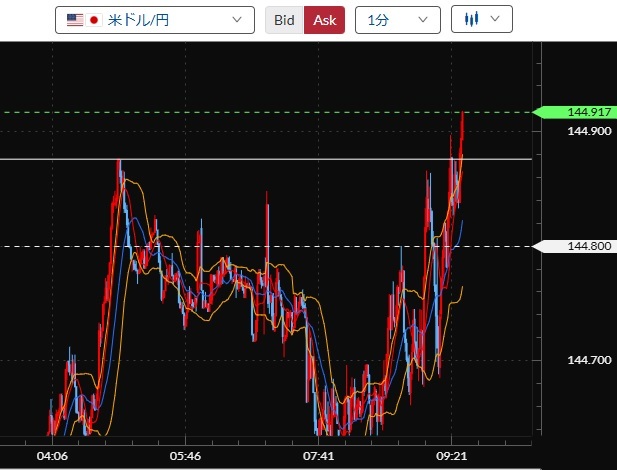Click the 07:41 time axis label
The width and height of the screenshot is (617, 470).
click(x=318, y=456)
